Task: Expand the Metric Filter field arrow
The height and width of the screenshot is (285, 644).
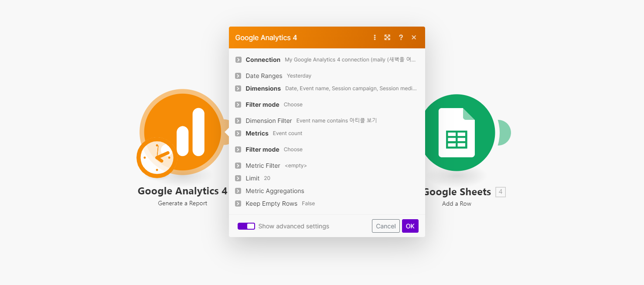Action: tap(238, 166)
